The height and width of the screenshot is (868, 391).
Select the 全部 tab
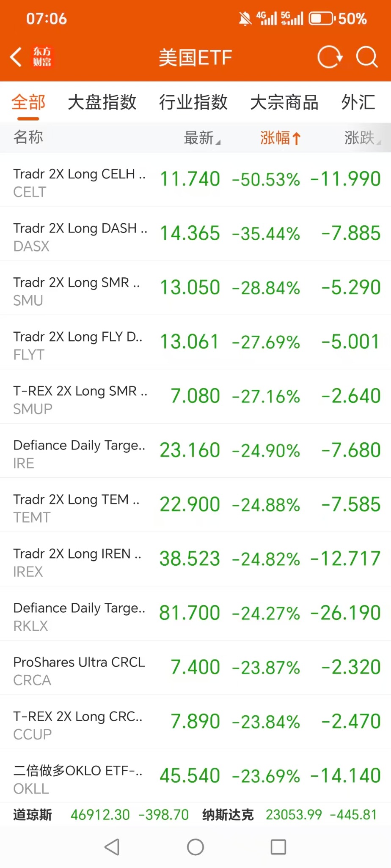coord(28,102)
